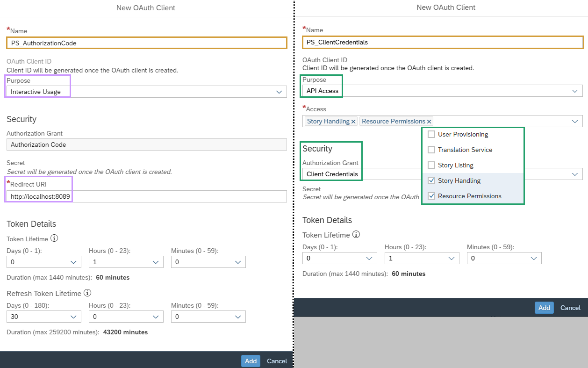Remove the Story Handling token from Access
588x368 pixels.
tap(353, 122)
